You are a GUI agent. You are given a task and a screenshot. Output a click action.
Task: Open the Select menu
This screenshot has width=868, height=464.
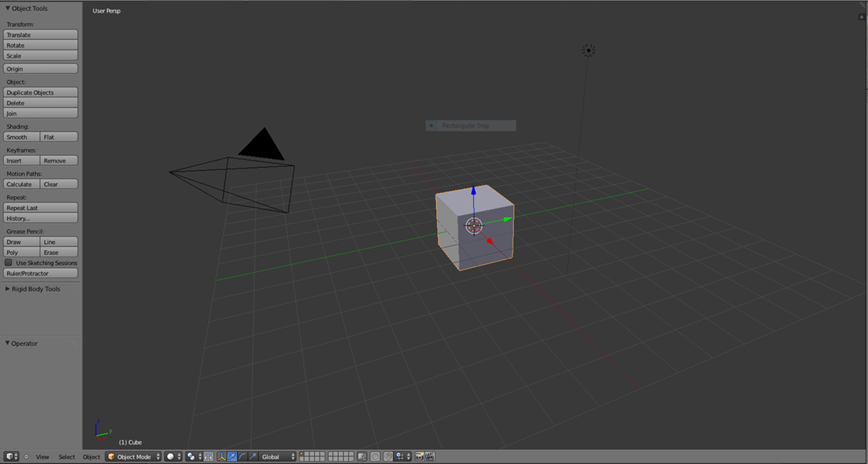67,457
